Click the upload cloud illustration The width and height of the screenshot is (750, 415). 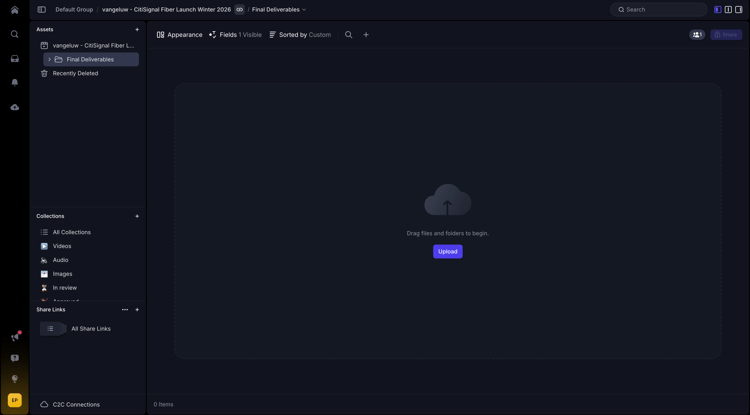[448, 200]
